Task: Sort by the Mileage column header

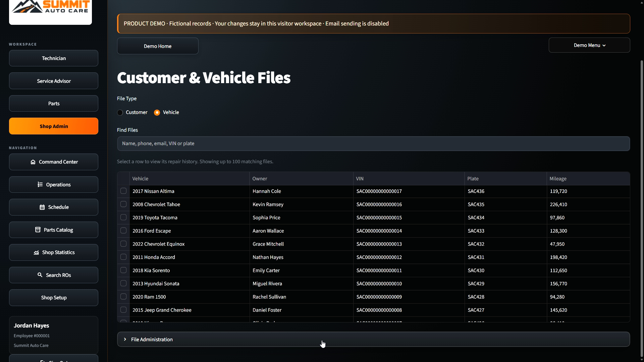Action: [x=588, y=179]
